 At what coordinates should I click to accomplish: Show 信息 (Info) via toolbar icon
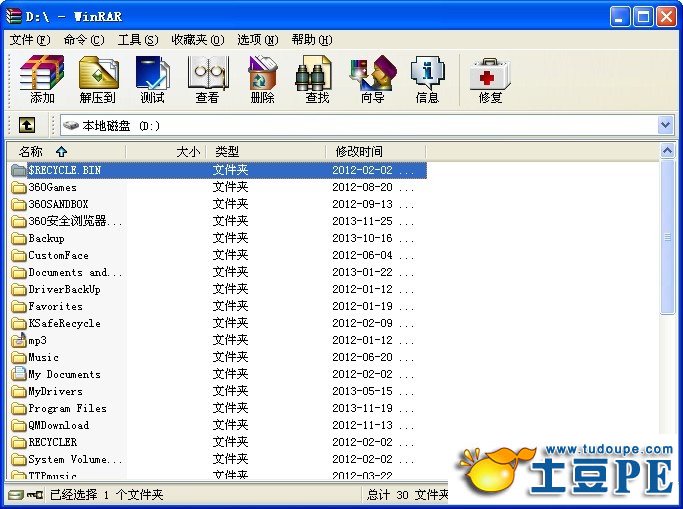(x=427, y=79)
